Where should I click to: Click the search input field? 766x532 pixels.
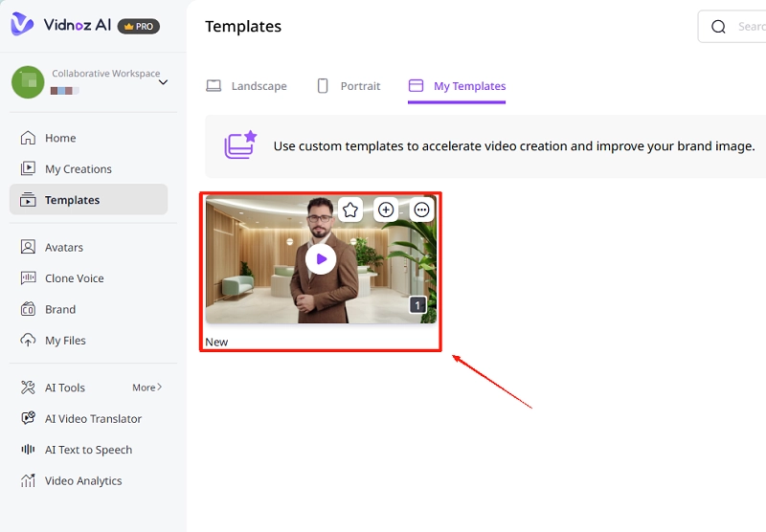(x=747, y=27)
